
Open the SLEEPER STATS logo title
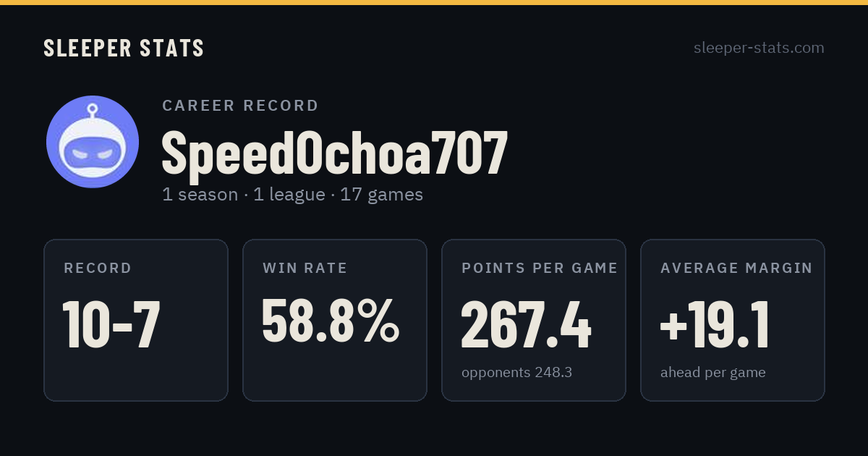[124, 48]
